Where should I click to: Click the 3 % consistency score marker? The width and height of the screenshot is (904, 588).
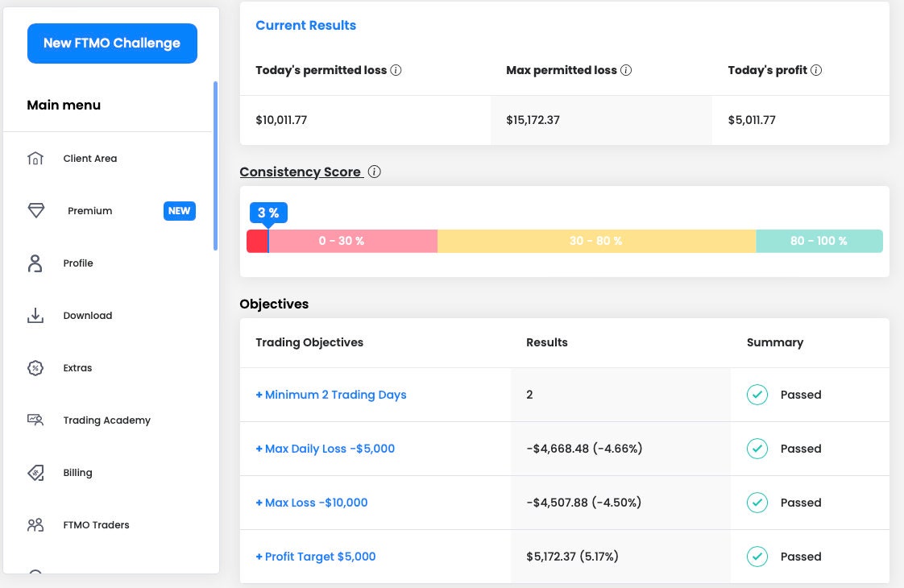tap(268, 213)
